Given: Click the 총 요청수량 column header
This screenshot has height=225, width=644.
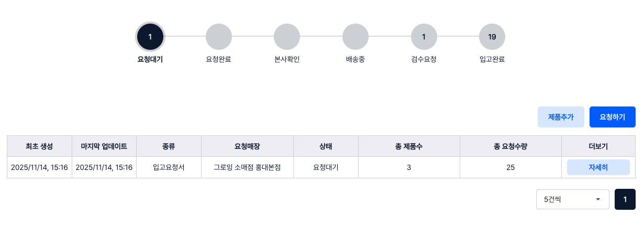Looking at the screenshot, I should [510, 146].
